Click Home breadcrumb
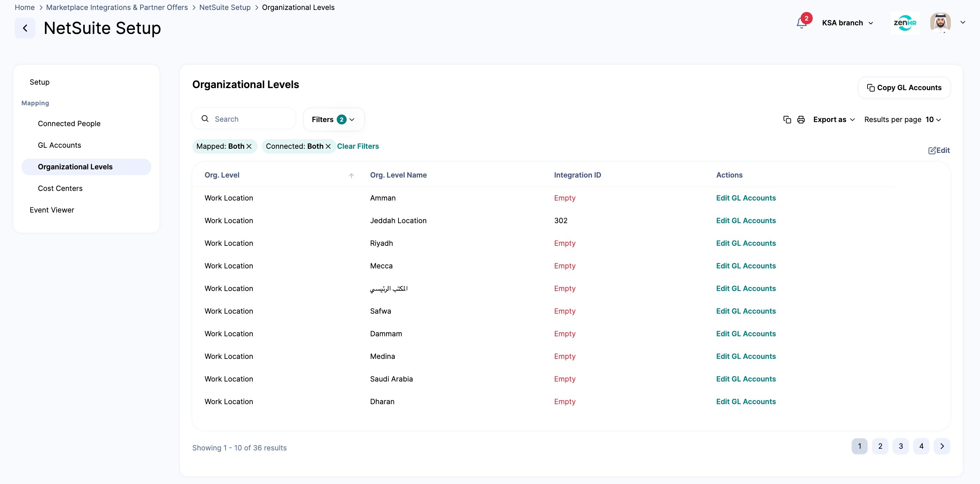Screen dimensions: 980x484 25,7
